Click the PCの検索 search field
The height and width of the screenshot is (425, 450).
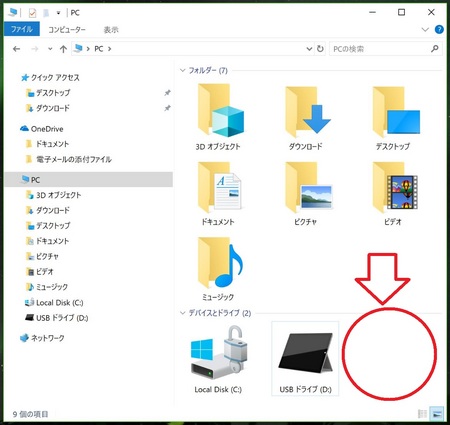pos(381,49)
